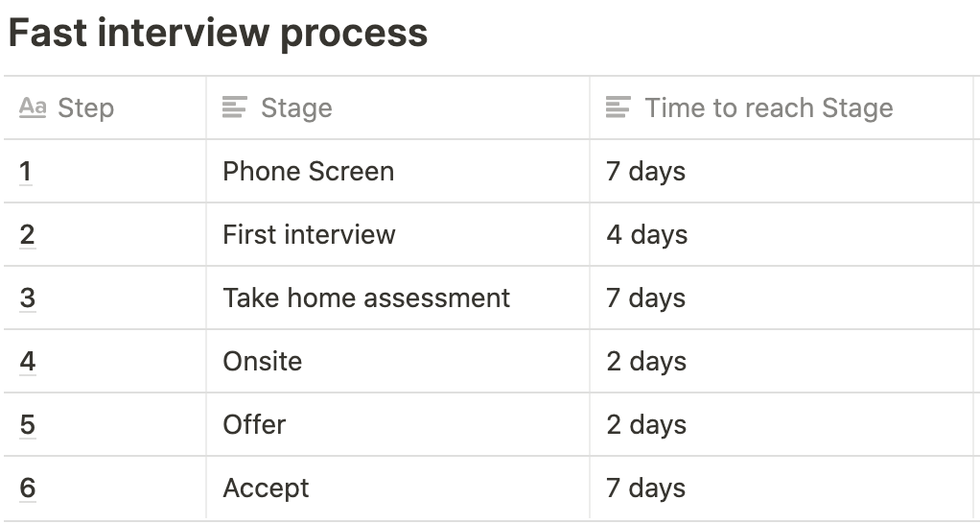Click the Aa title icon beside Step
The height and width of the screenshot is (524, 980).
pyautogui.click(x=33, y=107)
